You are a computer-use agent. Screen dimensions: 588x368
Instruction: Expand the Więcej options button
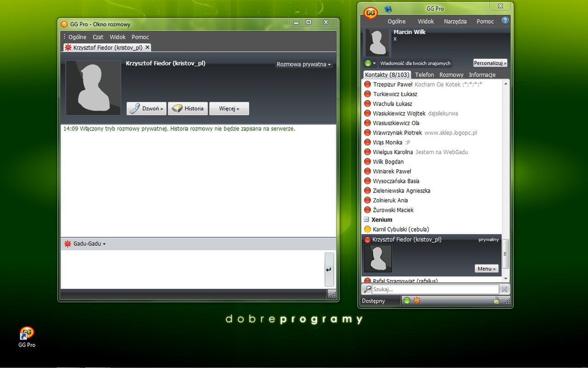pos(229,109)
